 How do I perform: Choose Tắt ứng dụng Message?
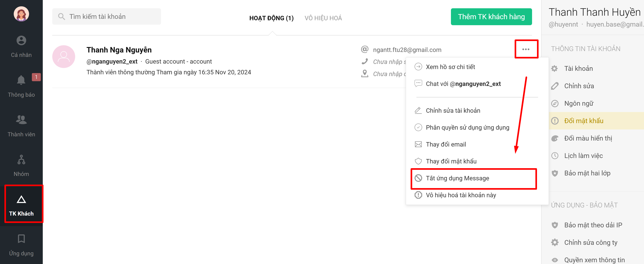coord(457,178)
